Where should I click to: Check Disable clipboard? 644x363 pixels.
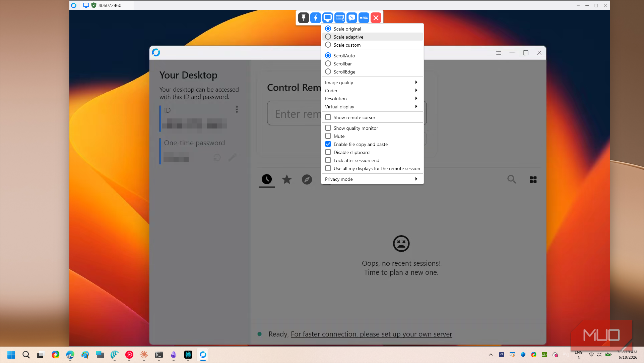[x=372, y=152]
